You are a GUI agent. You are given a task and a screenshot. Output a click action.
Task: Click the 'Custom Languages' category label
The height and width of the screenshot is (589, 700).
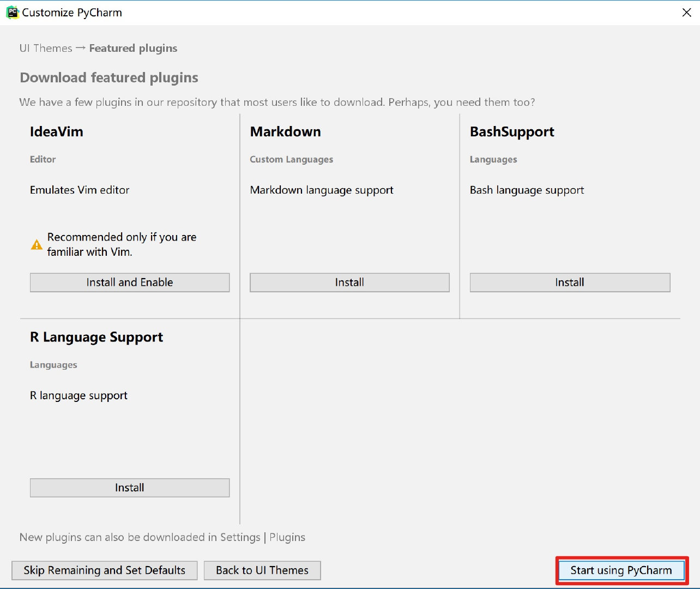[x=292, y=159]
